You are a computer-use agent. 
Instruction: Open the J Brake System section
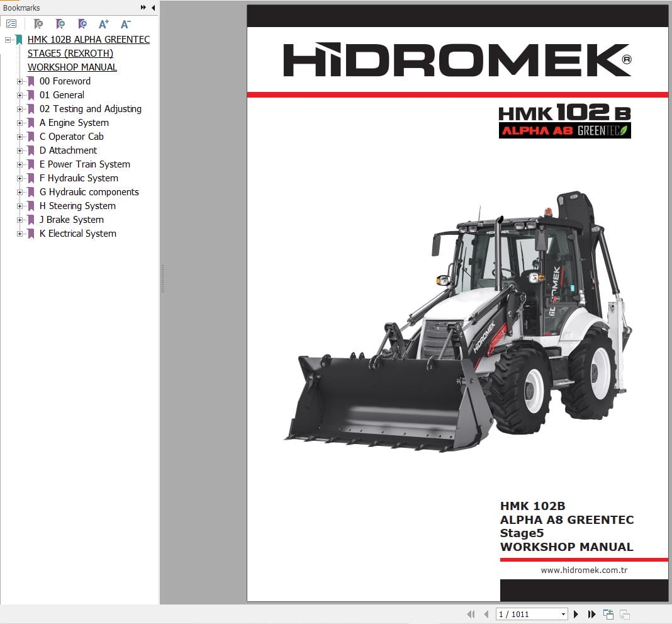point(71,220)
